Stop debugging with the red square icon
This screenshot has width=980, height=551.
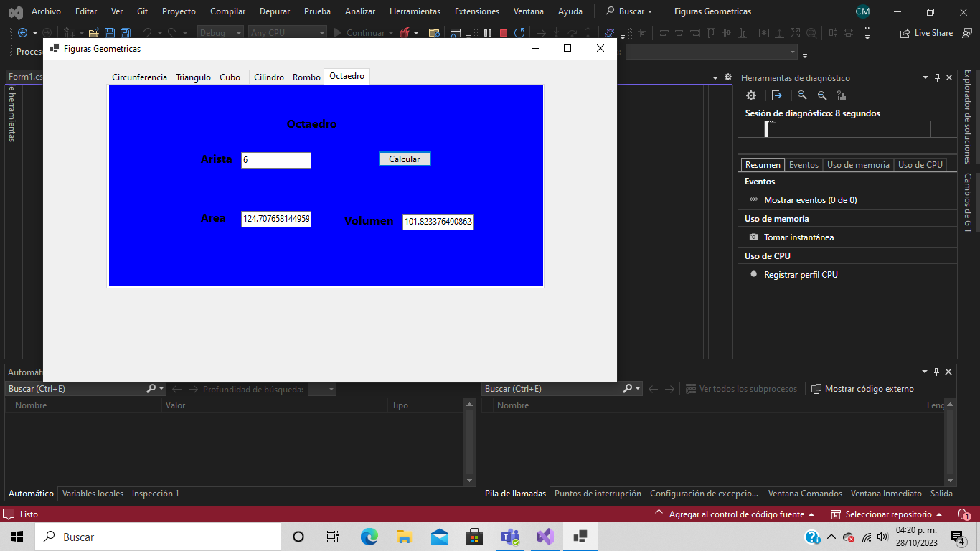point(504,33)
